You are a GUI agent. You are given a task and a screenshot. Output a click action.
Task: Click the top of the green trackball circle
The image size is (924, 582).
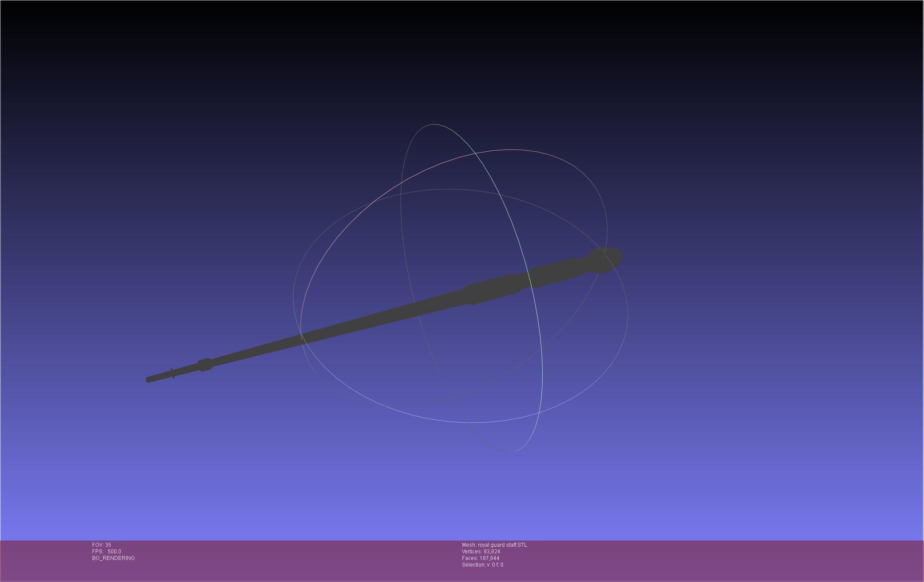(x=434, y=124)
